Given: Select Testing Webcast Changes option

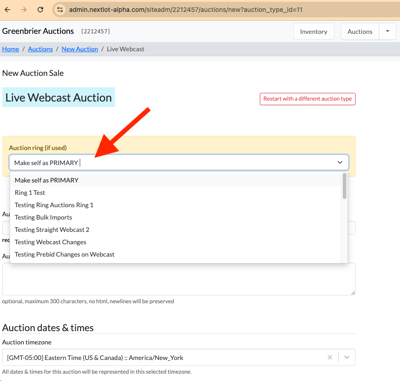Looking at the screenshot, I should coord(176,242).
